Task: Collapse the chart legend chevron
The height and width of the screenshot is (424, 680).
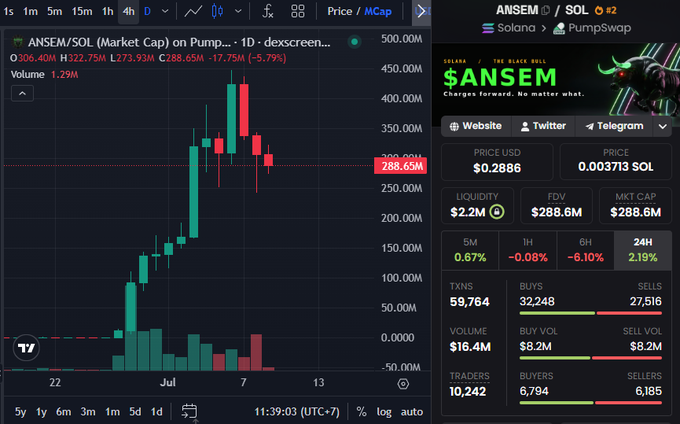Action: pyautogui.click(x=23, y=93)
